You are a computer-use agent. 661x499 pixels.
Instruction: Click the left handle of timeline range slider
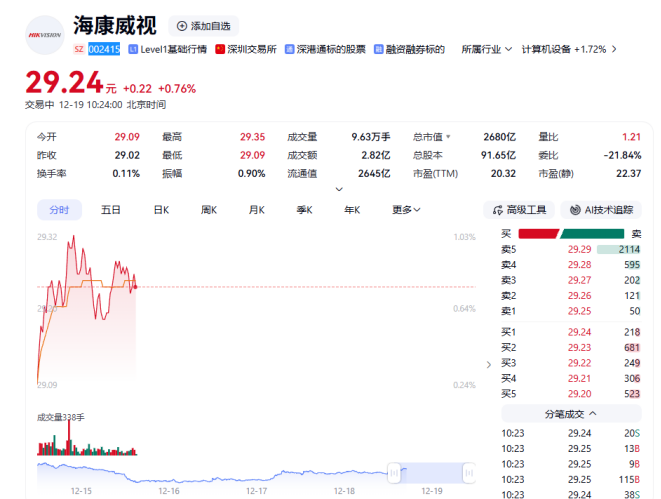click(x=395, y=471)
